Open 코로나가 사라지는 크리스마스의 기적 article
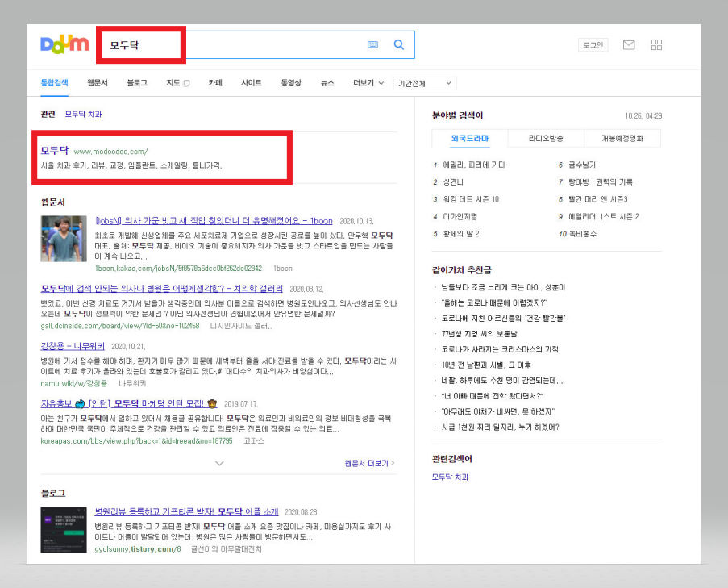The image size is (728, 588). tap(500, 349)
